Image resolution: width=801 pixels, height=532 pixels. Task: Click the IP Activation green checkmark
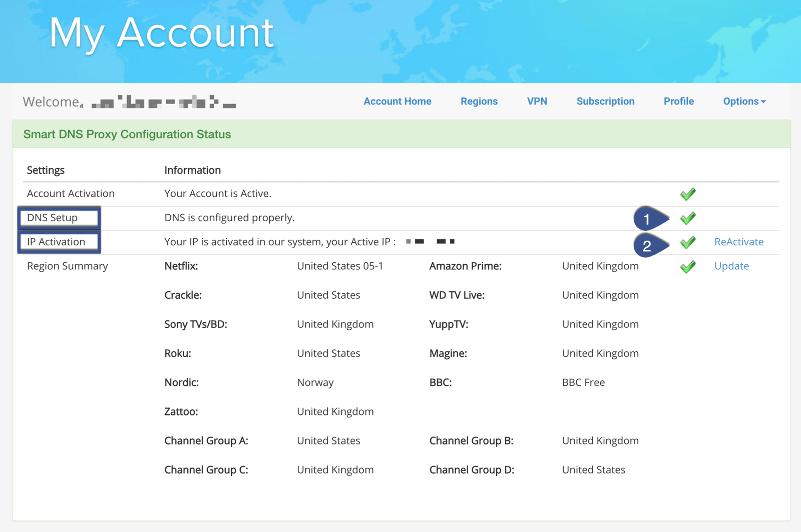click(x=688, y=242)
